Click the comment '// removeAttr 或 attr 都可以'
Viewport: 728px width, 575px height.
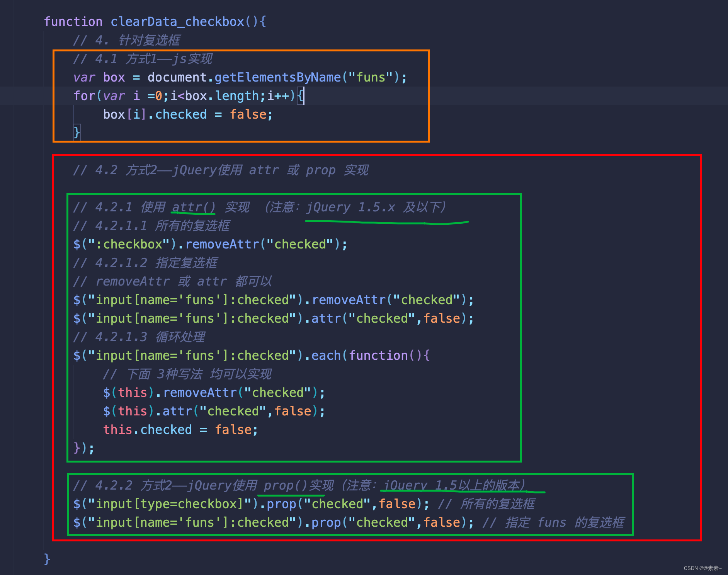pos(173,281)
